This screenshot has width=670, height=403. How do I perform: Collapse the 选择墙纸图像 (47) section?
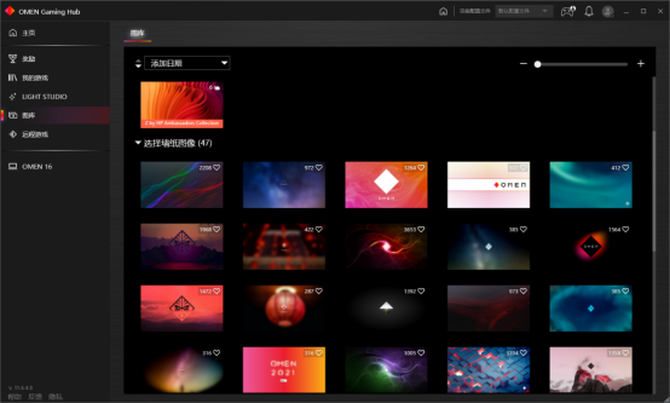138,143
